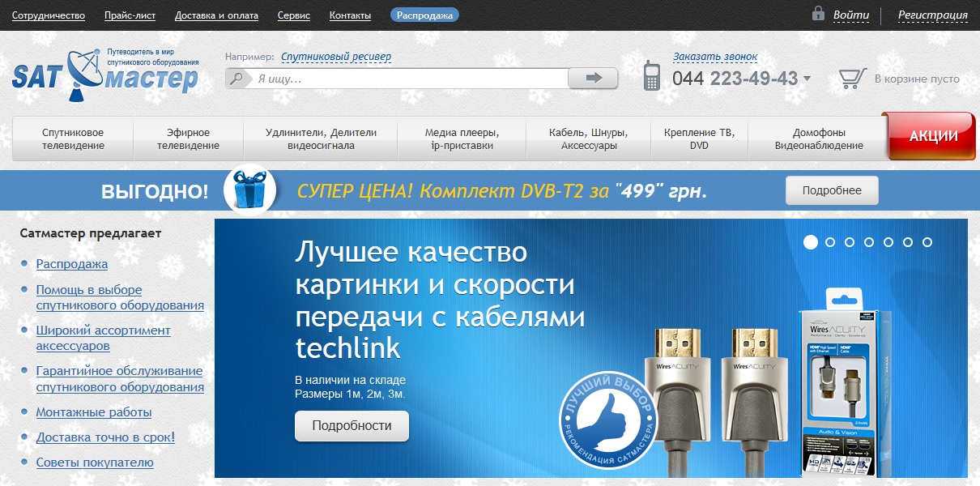Open the Сервис menu item

294,15
